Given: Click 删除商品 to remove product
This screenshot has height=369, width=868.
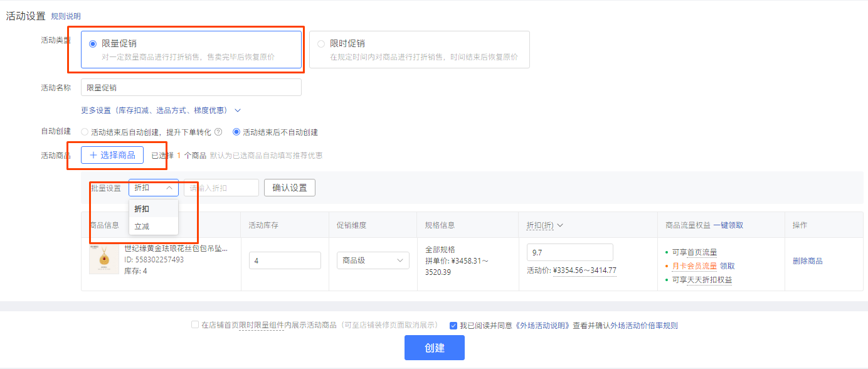Looking at the screenshot, I should [808, 261].
